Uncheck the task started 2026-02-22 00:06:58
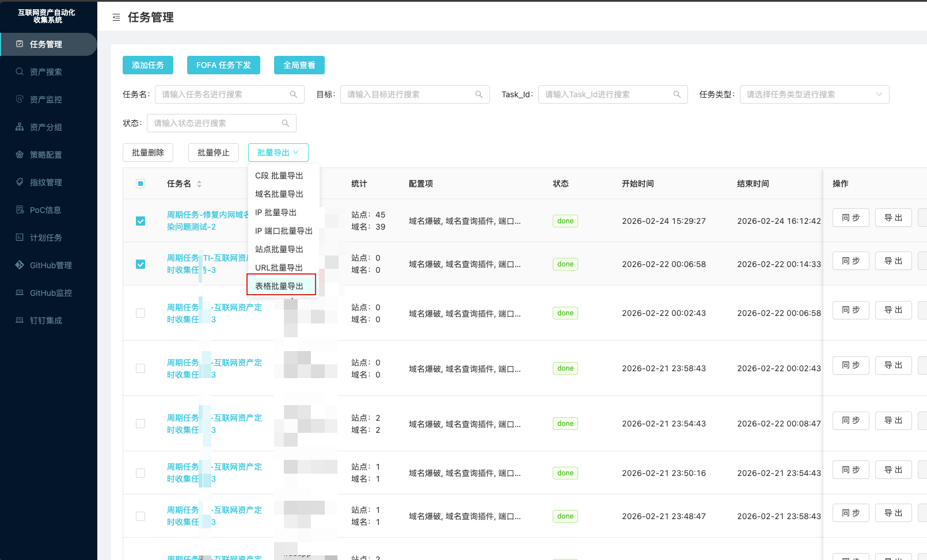The width and height of the screenshot is (927, 560). point(140,264)
